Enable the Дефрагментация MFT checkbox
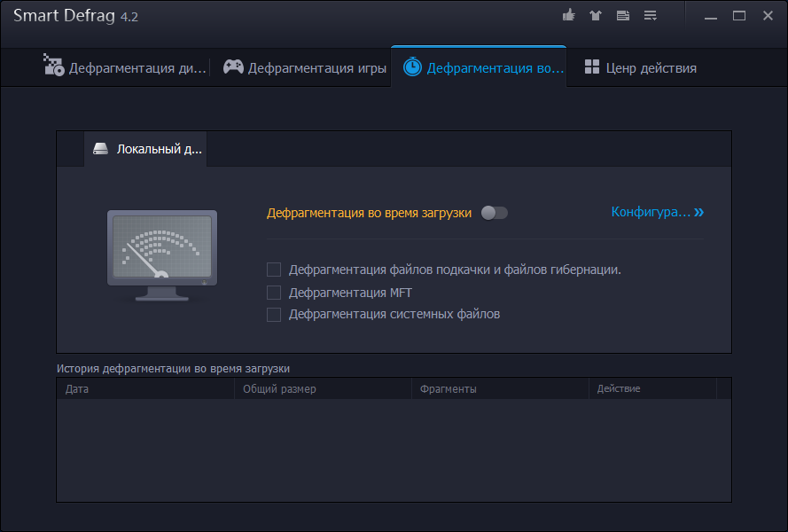 click(x=274, y=293)
